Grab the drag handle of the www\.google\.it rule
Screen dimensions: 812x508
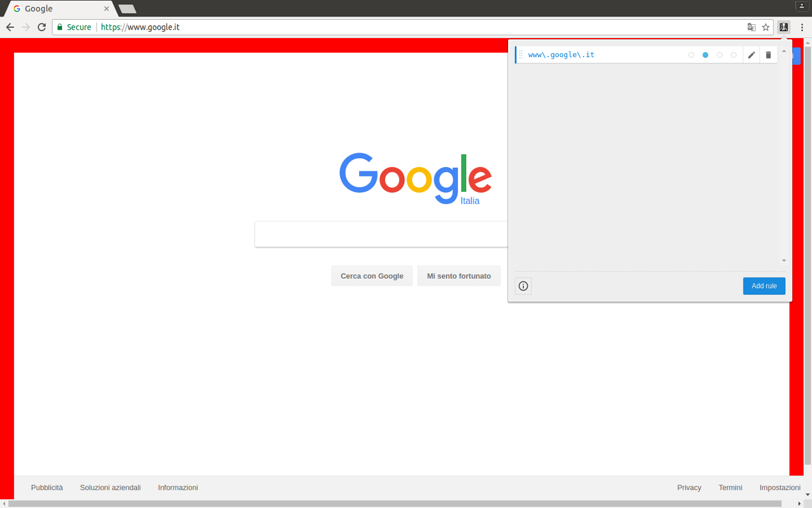point(521,55)
